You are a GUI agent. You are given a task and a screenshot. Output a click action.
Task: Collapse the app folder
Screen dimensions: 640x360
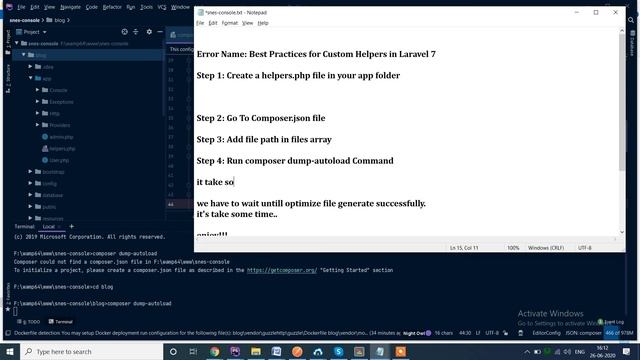click(x=31, y=78)
